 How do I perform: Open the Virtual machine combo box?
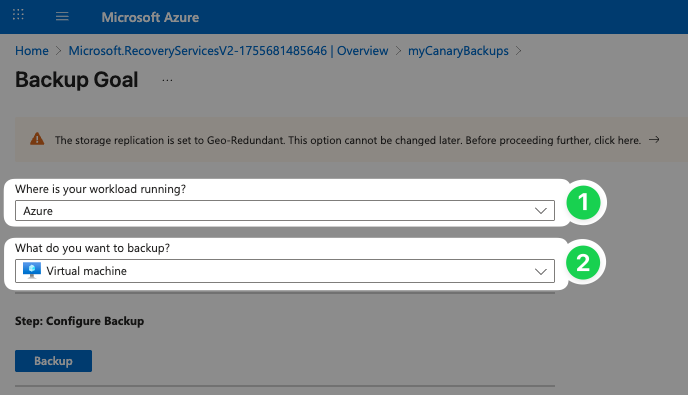pos(285,271)
